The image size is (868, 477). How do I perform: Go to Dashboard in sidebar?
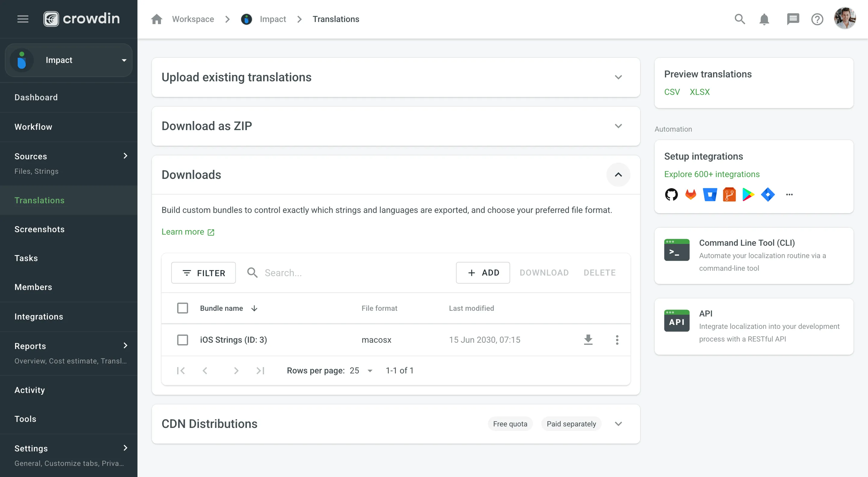point(36,97)
